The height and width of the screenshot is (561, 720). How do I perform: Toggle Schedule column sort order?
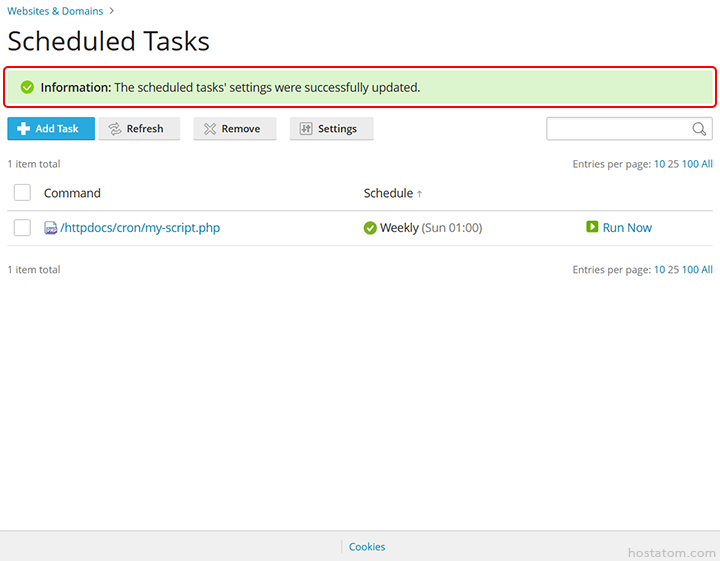tap(392, 193)
